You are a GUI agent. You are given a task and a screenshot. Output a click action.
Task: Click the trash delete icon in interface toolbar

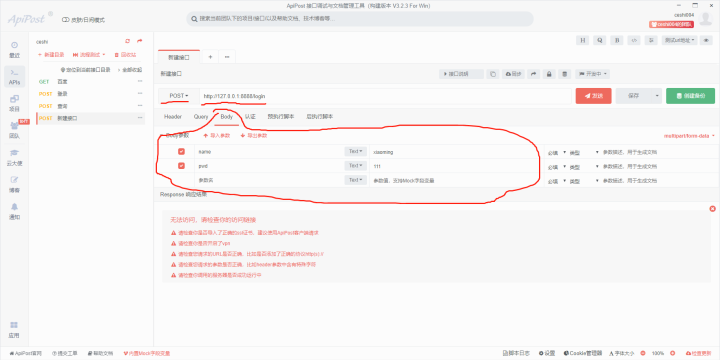[565, 74]
